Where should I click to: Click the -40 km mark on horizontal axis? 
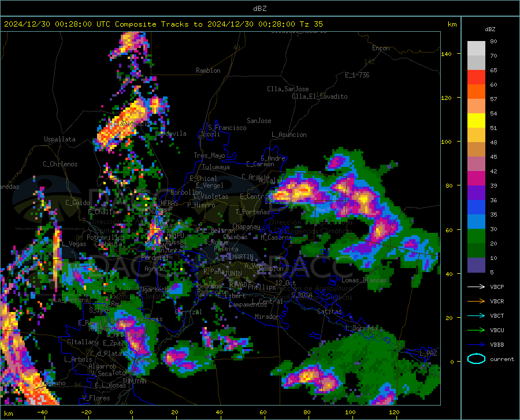tap(42, 412)
